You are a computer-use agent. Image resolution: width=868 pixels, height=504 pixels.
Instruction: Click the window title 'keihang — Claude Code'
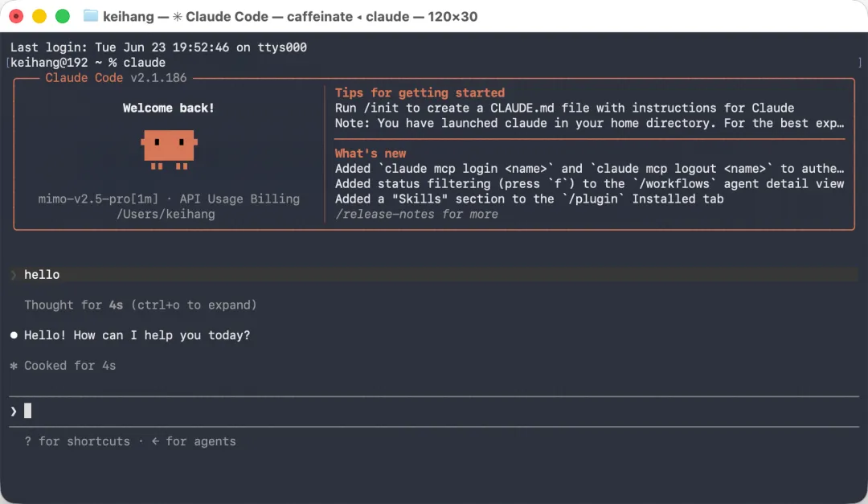[290, 17]
